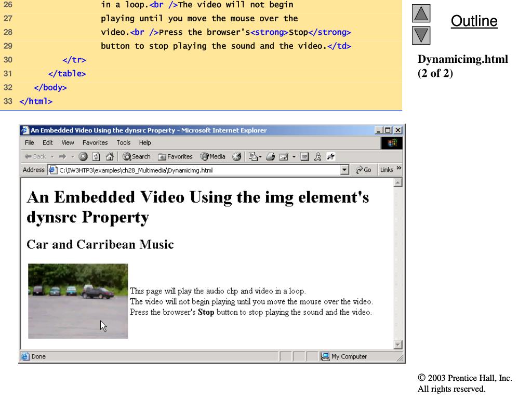Maximize the Internet Explorer window
532x399 pixels.
388,130
